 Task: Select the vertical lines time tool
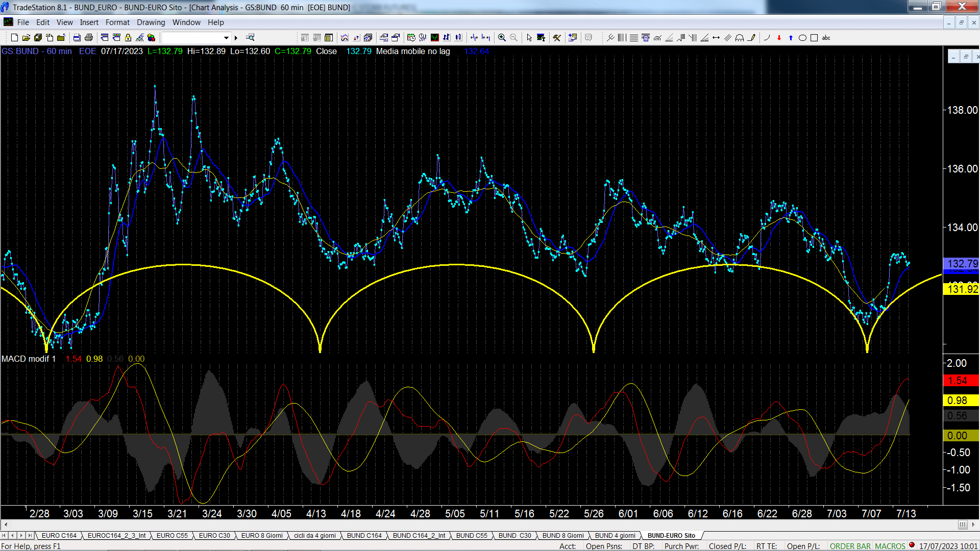click(622, 37)
